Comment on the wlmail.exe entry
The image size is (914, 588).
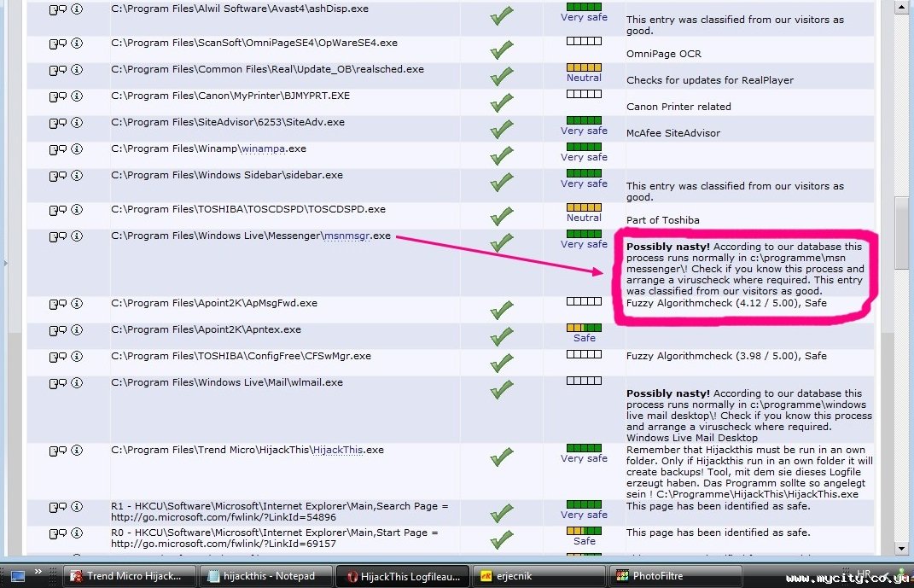click(x=58, y=383)
